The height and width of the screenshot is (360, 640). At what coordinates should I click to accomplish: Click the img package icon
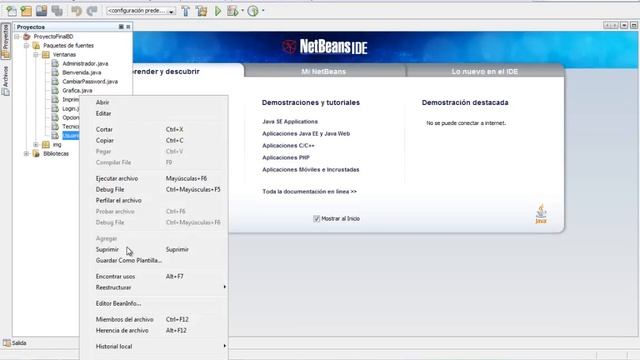click(46, 144)
